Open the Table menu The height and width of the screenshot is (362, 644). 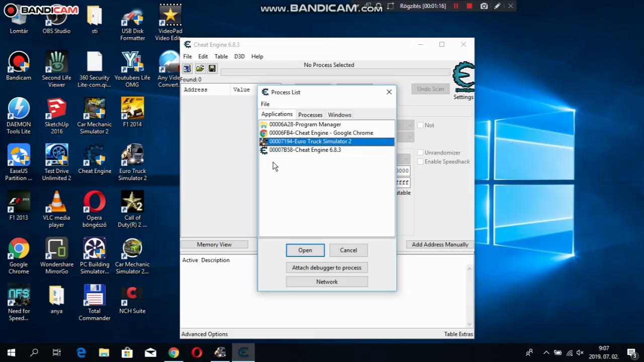[221, 56]
